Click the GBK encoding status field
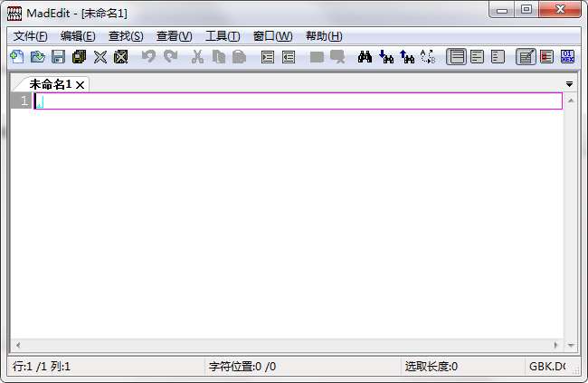 (x=548, y=367)
